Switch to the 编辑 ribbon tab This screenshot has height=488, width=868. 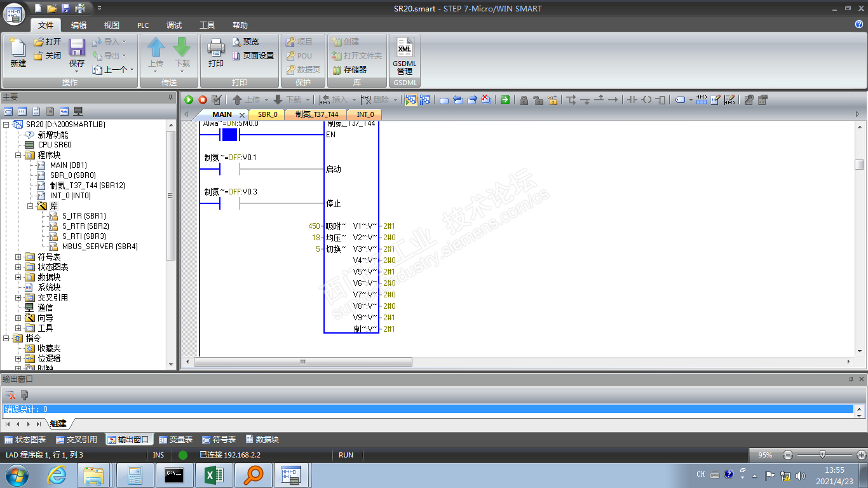tap(79, 25)
